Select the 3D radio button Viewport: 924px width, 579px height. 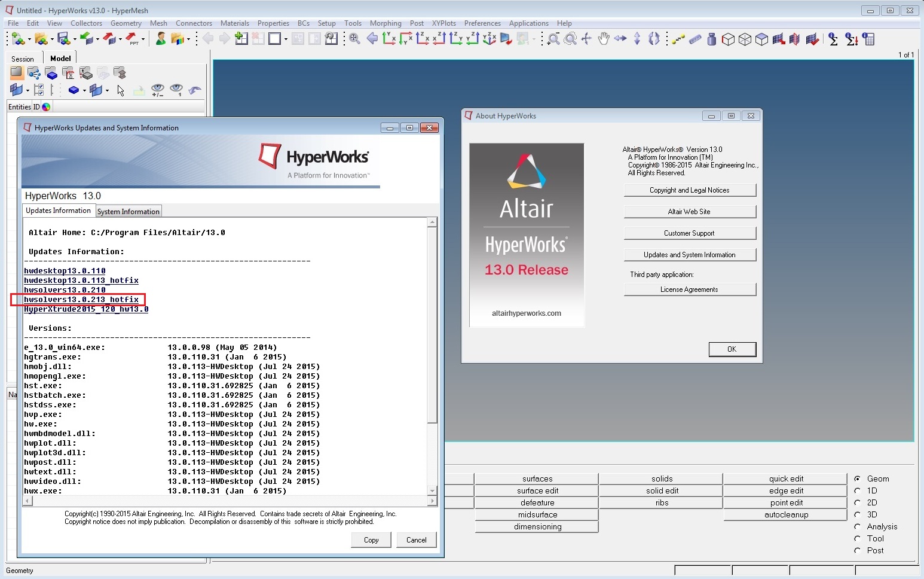(857, 514)
